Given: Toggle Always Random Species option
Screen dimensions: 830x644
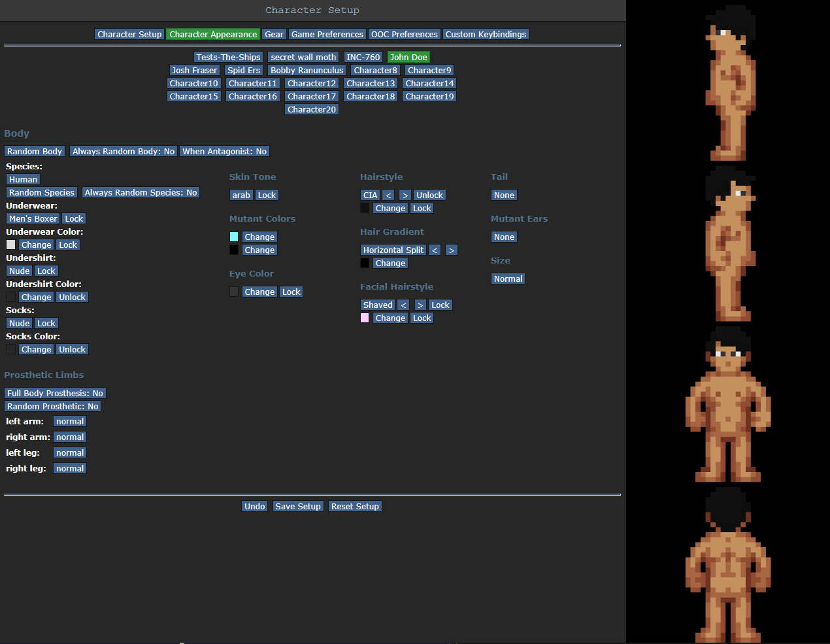Looking at the screenshot, I should tap(141, 193).
